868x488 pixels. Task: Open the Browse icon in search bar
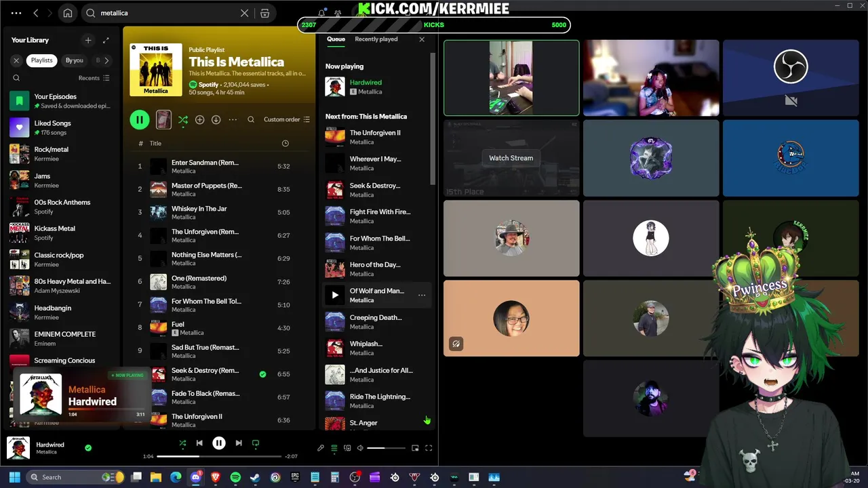(x=265, y=13)
